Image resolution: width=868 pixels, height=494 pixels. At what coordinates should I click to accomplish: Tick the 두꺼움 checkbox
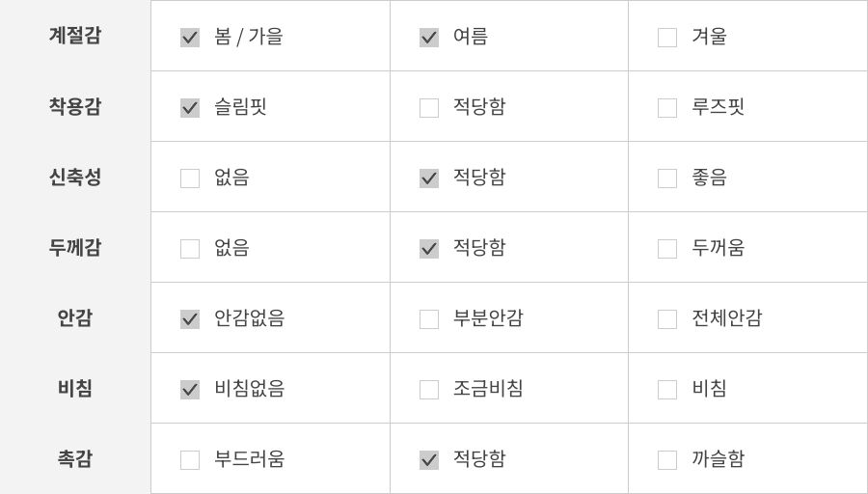pyautogui.click(x=667, y=249)
